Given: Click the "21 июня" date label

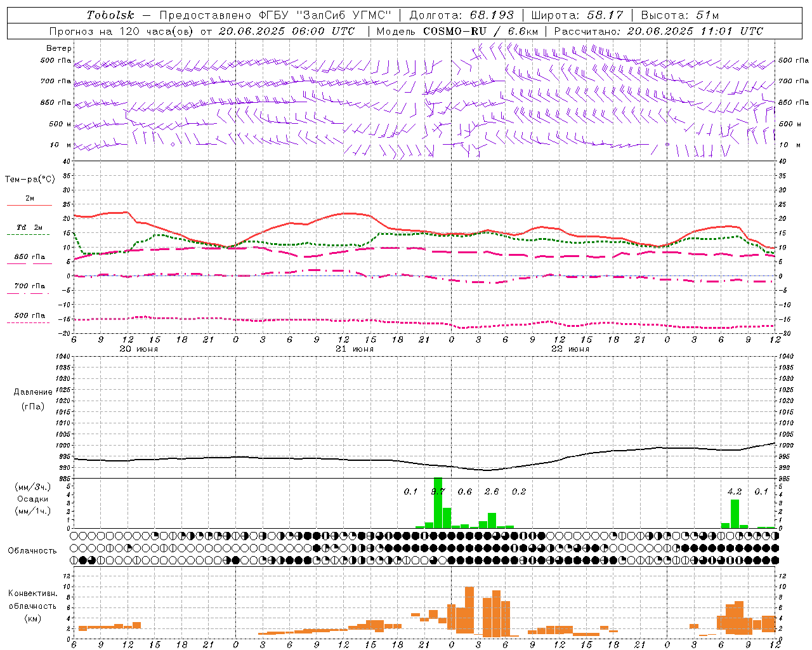Looking at the screenshot, I should click(355, 349).
